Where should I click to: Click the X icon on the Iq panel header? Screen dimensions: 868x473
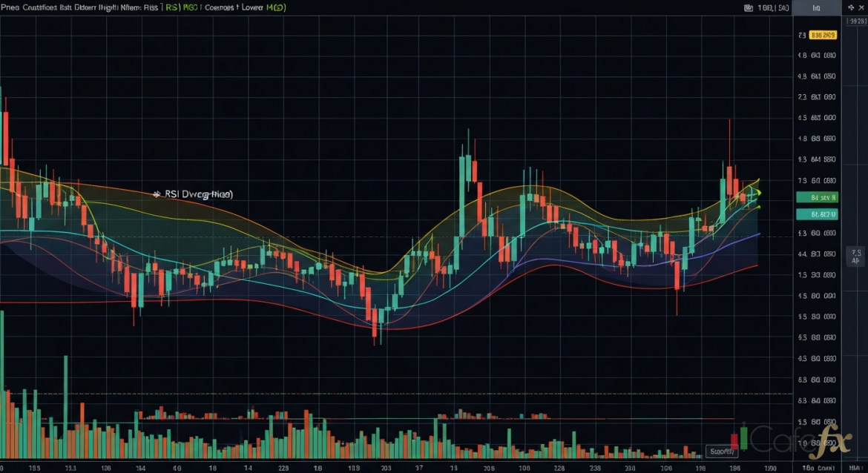pyautogui.click(x=861, y=8)
